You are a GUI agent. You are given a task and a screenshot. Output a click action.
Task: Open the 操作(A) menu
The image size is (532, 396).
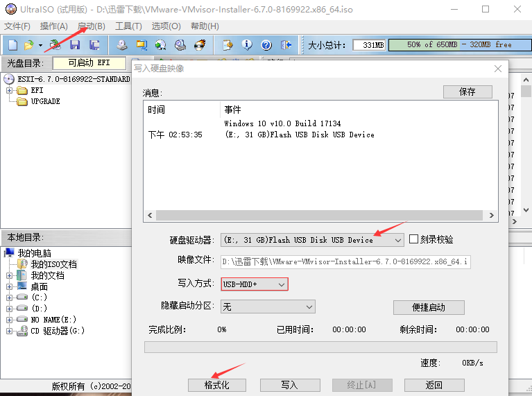click(x=53, y=26)
